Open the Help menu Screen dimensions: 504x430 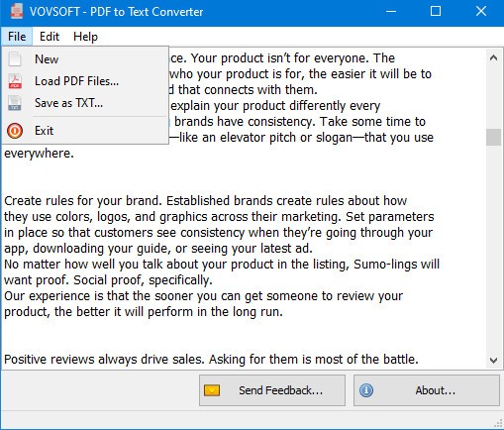pos(85,37)
